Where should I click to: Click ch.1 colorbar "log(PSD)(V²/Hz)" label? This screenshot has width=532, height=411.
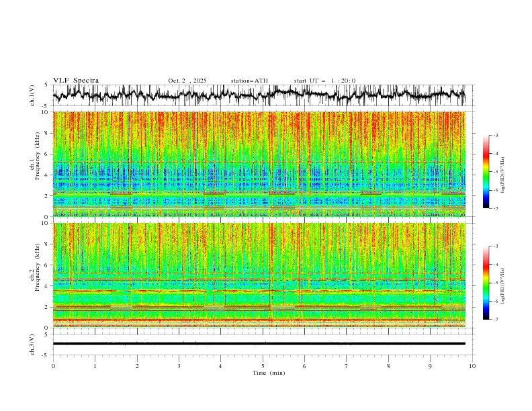coord(503,175)
